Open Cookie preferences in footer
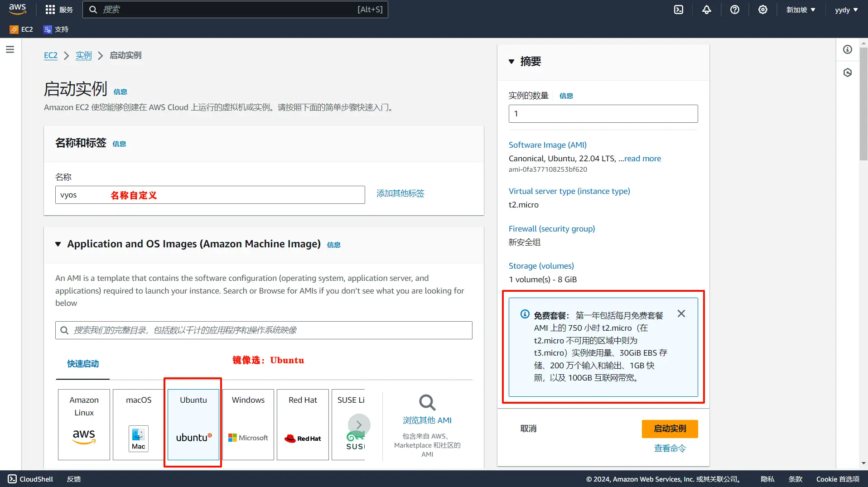The height and width of the screenshot is (487, 868). pos(838,479)
